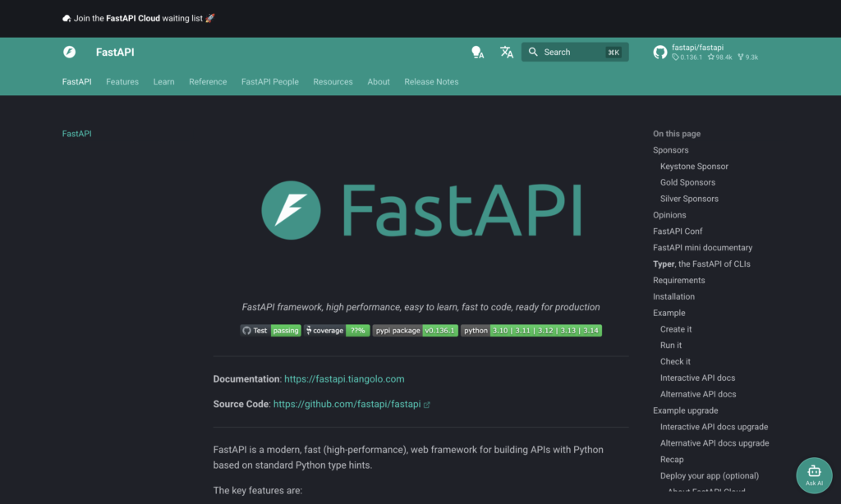Jump to Create it section
The image size is (841, 504).
tap(676, 329)
